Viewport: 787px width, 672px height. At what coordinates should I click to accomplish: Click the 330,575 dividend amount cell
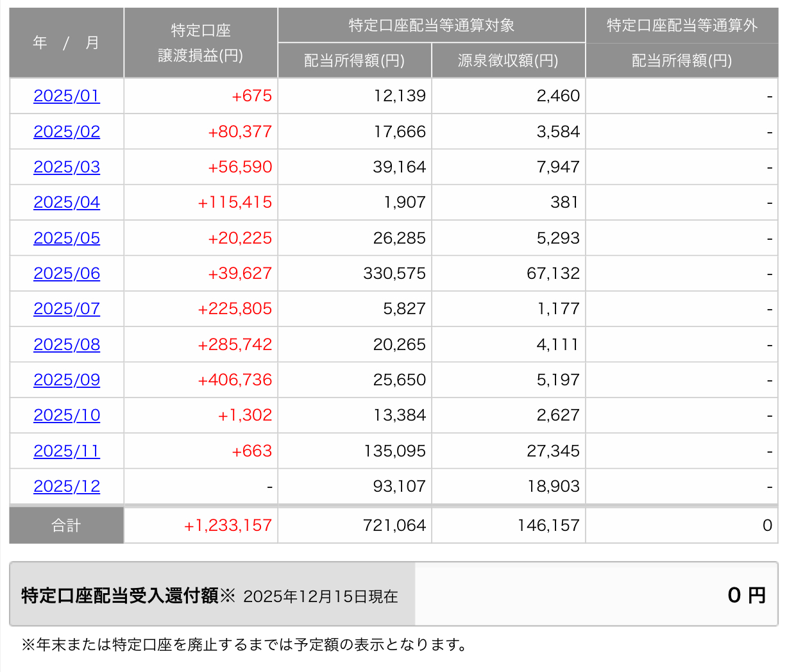pyautogui.click(x=394, y=274)
